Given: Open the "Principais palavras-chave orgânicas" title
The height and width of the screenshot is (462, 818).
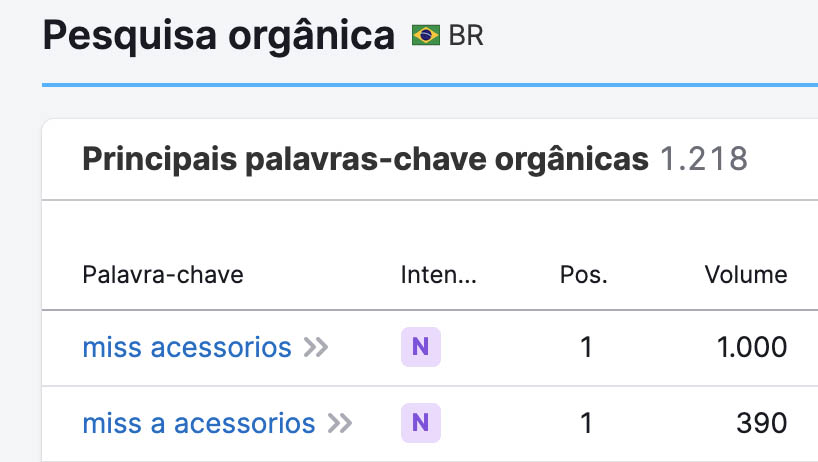Looking at the screenshot, I should [365, 159].
